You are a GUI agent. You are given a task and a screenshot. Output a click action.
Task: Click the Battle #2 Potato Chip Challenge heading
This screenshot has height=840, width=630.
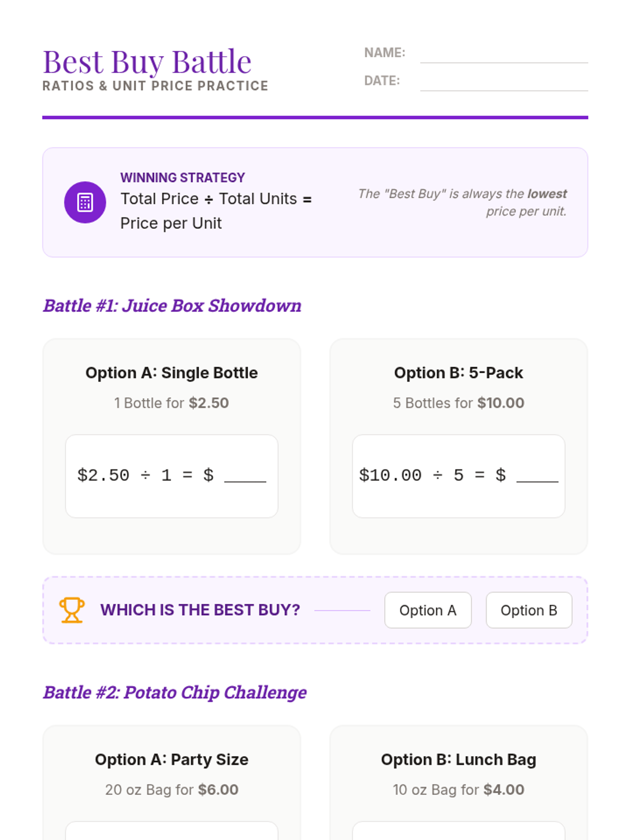[175, 692]
